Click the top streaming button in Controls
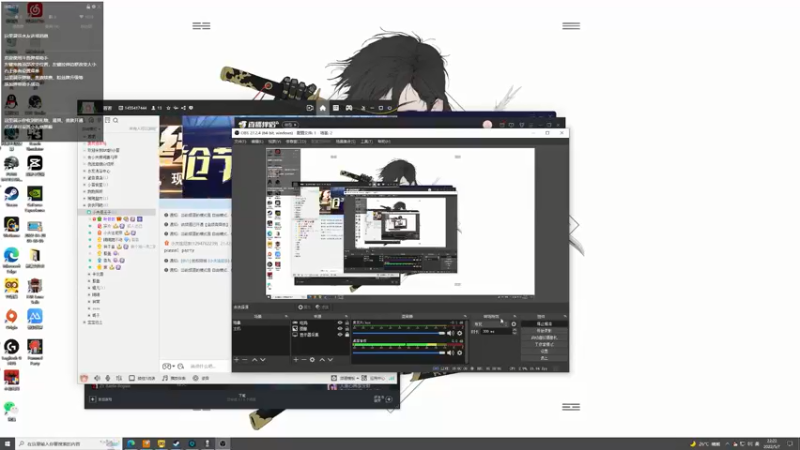The height and width of the screenshot is (450, 800). [544, 324]
